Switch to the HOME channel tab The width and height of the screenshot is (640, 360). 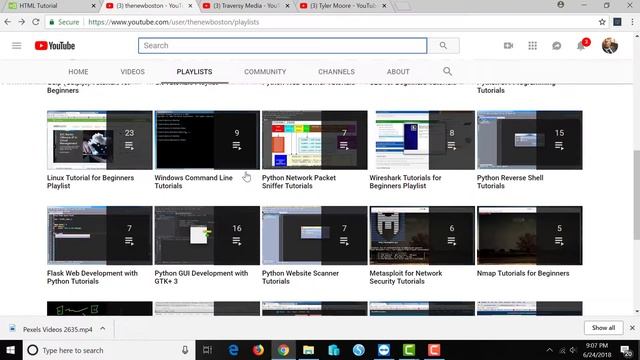[x=78, y=71]
